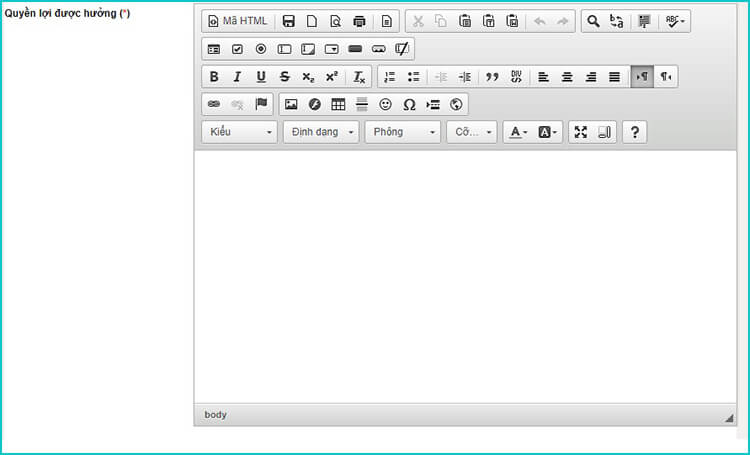Click the Cut scissors icon

(x=418, y=21)
